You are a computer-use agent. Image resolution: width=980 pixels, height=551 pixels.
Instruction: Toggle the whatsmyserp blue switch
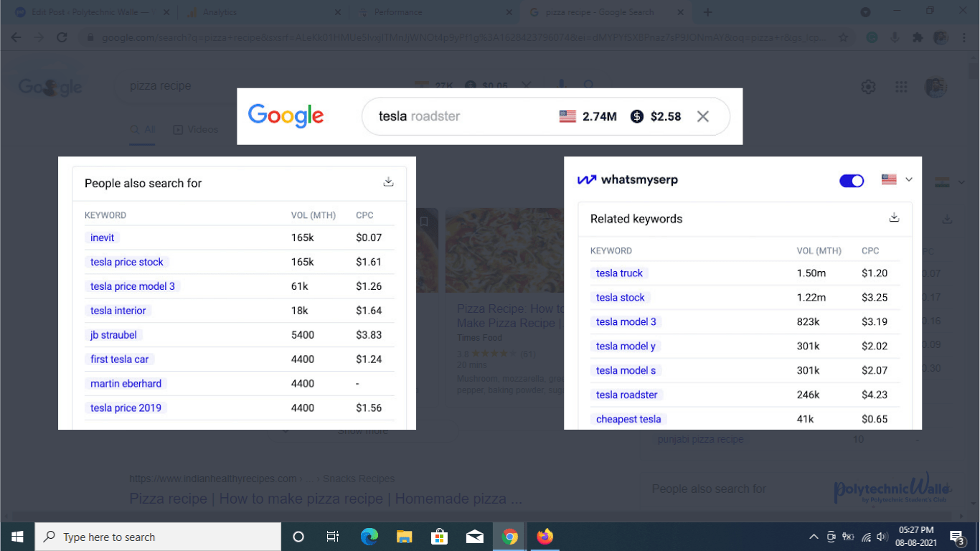coord(852,181)
